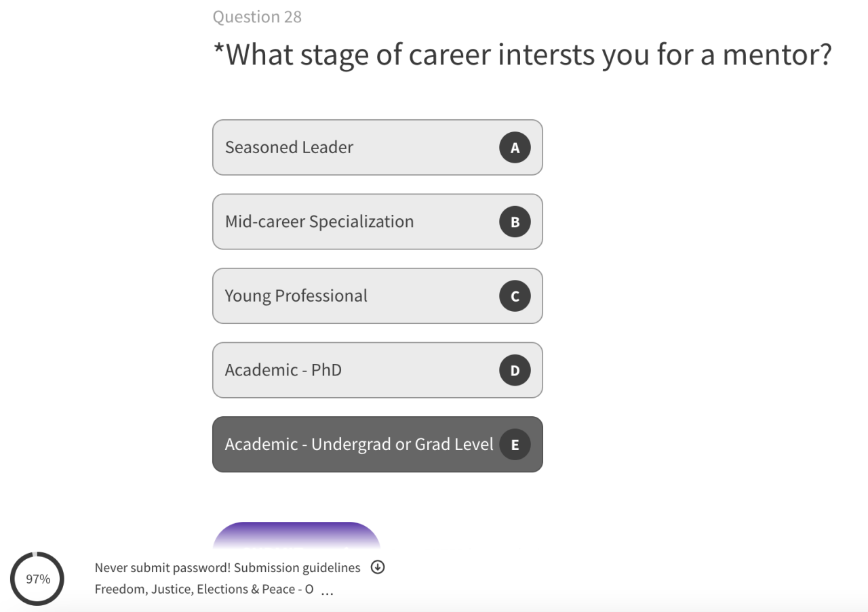Image resolution: width=868 pixels, height=612 pixels.
Task: Click the C key badge on Young Professional
Action: (515, 296)
